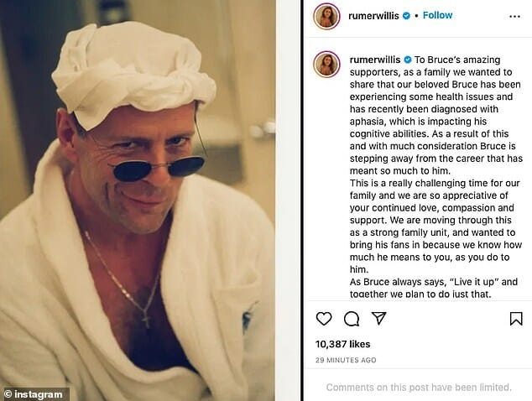Open comments via speech bubble icon
This screenshot has width=532, height=401.
(x=352, y=319)
